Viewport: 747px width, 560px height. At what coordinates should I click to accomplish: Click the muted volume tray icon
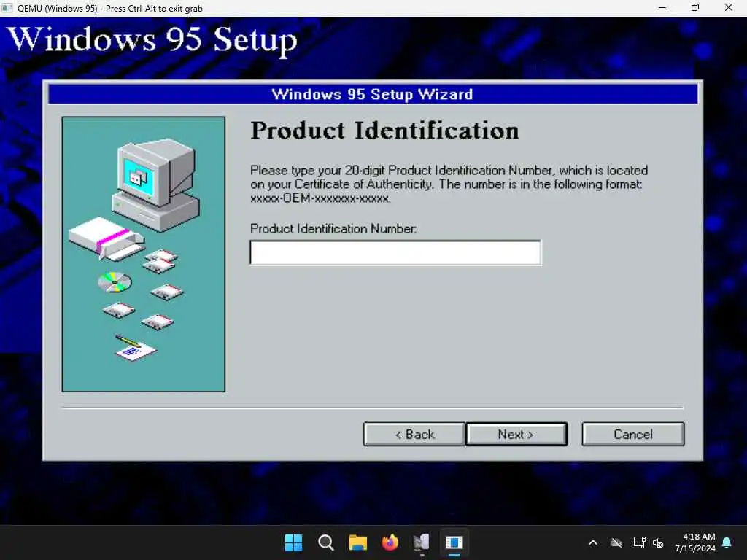[659, 542]
